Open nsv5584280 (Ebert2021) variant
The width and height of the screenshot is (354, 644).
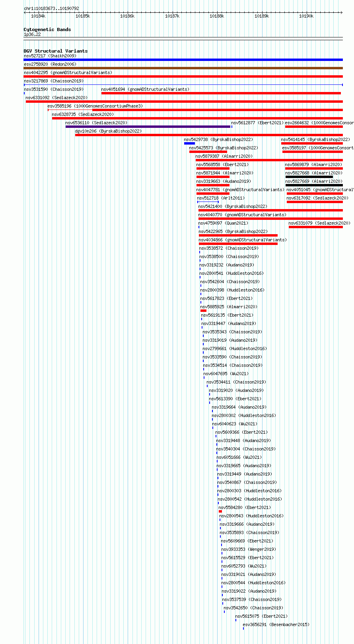245,507
